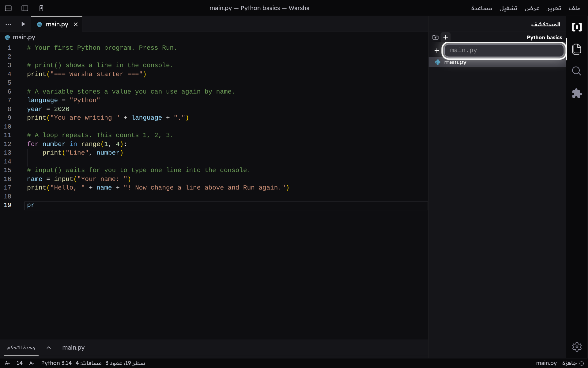Open the Explorer files icon in sidebar
Screen dimensions: 588x368
pos(577,49)
